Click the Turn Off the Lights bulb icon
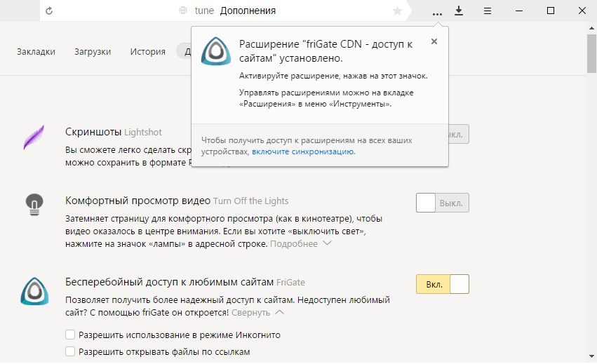Screen dimensions: 597x364 click(34, 205)
